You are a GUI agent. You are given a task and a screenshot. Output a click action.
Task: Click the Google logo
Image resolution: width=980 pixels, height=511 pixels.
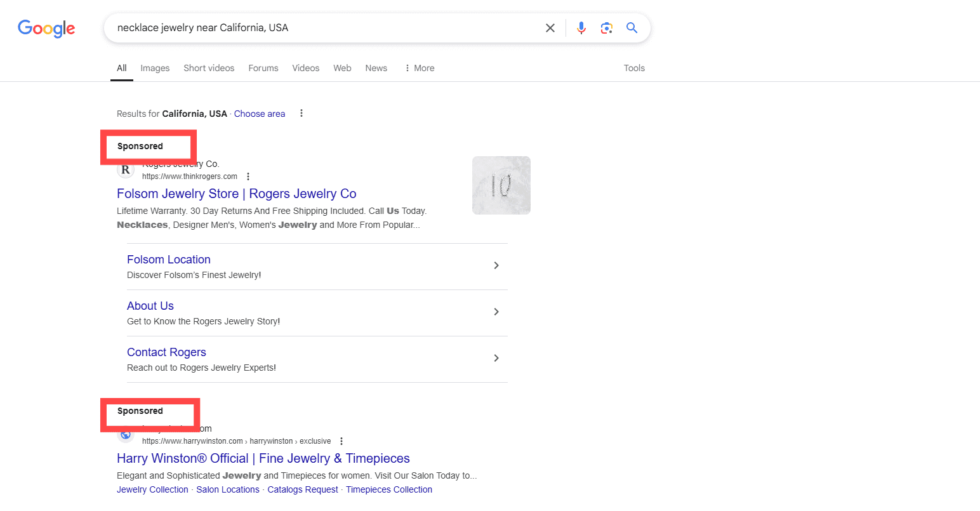click(46, 28)
